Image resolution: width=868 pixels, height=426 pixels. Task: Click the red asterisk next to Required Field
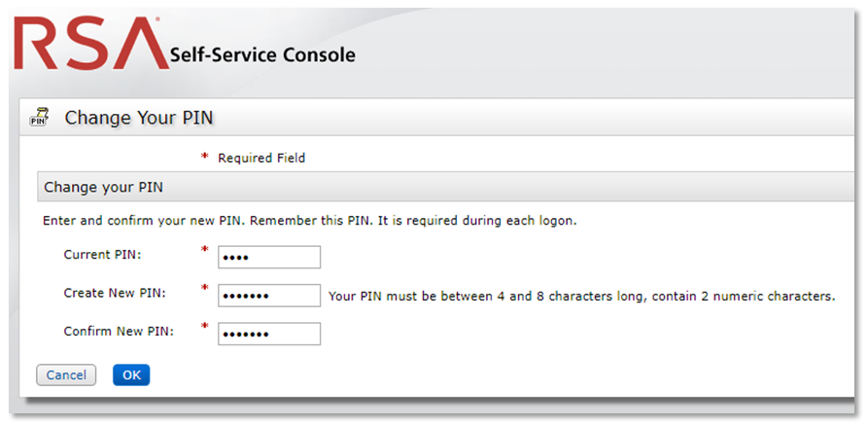point(205,158)
